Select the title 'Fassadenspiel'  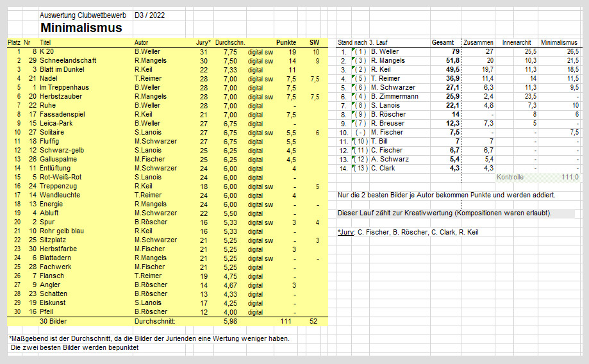62,114
